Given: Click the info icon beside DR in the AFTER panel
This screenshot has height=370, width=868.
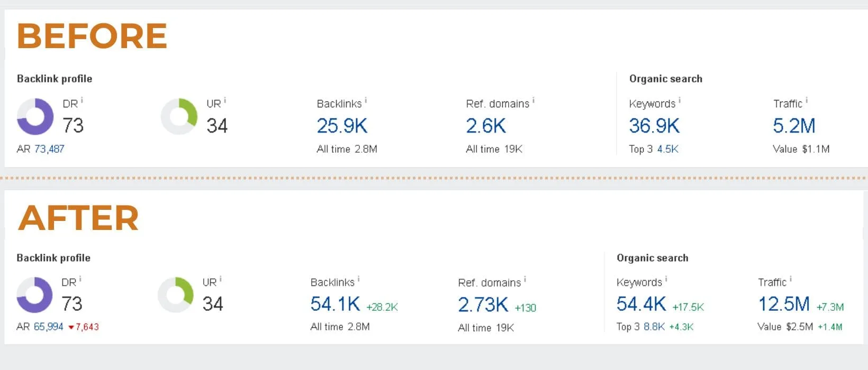Looking at the screenshot, I should pos(80,279).
